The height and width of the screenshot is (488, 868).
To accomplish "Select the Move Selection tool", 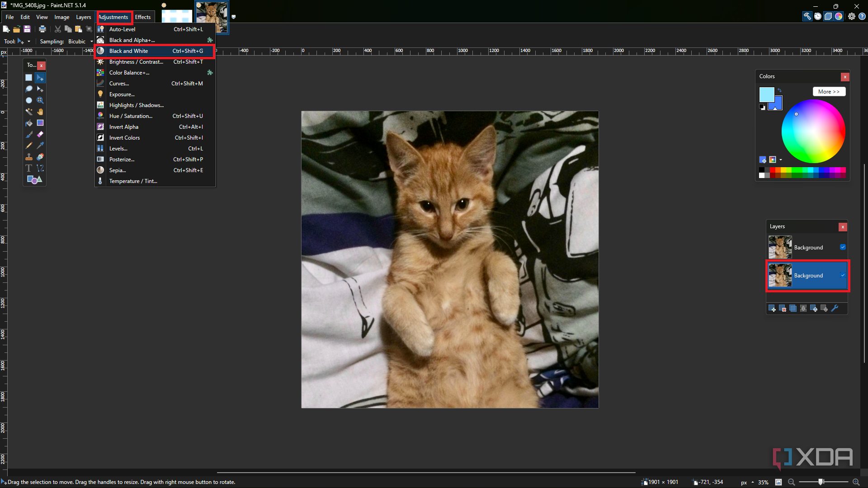I will pos(40,89).
